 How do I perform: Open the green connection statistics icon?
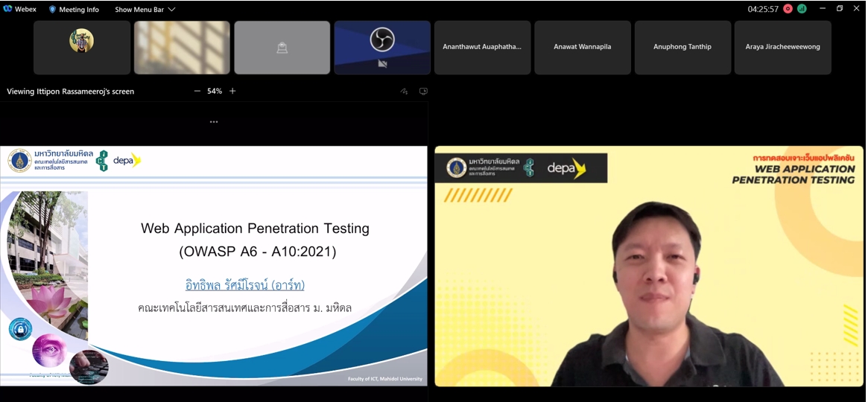[802, 9]
